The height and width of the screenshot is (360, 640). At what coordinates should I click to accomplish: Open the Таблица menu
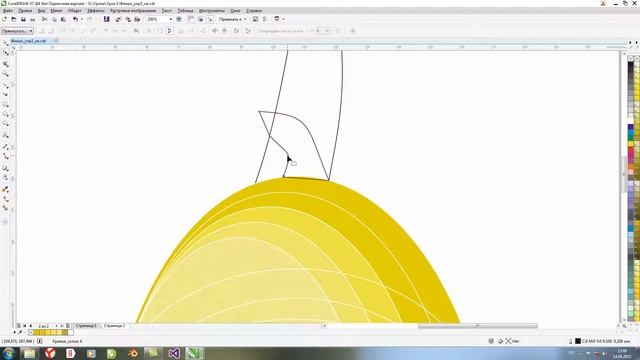click(185, 11)
